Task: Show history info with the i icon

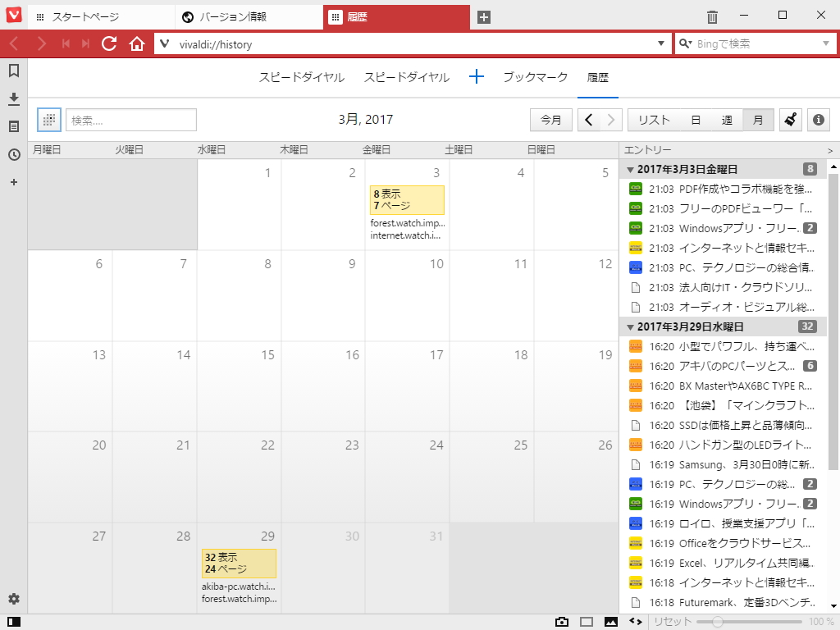Action: click(x=818, y=120)
